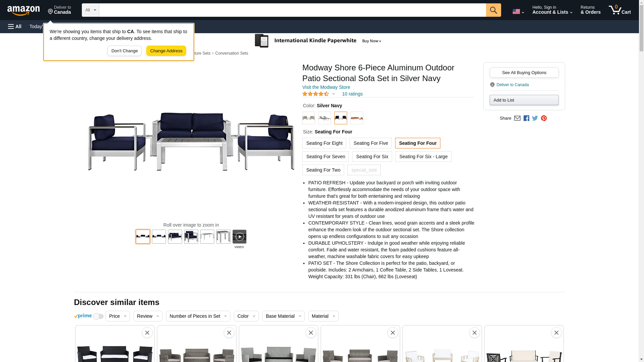Play the product video thumbnail
The image size is (644, 362).
coord(239,237)
